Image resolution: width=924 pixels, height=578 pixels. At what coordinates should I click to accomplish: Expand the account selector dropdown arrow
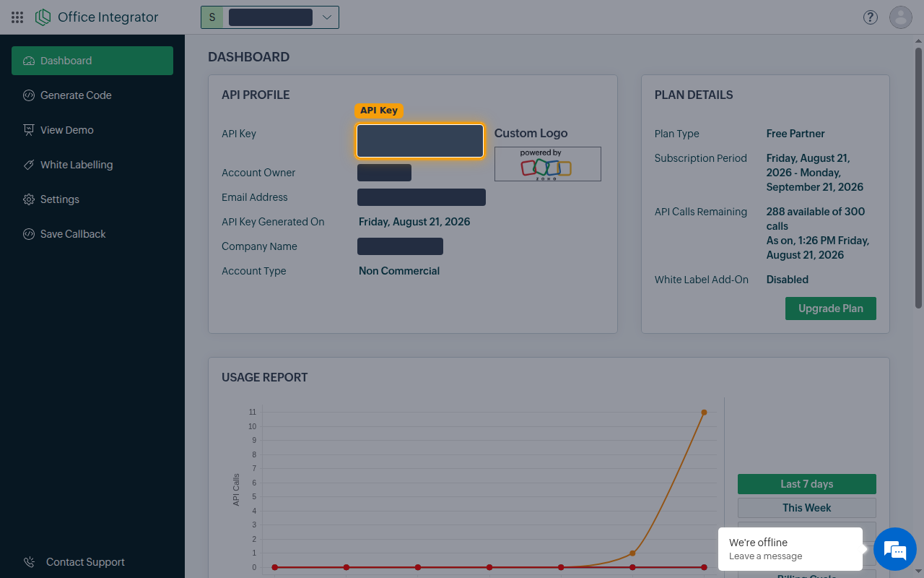327,17
